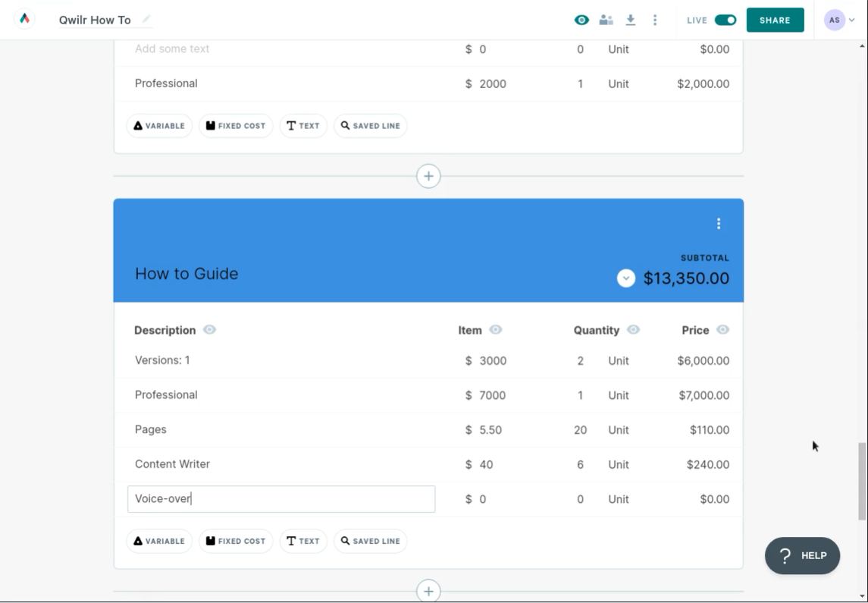Toggle Quantity column visibility eye

click(x=633, y=329)
